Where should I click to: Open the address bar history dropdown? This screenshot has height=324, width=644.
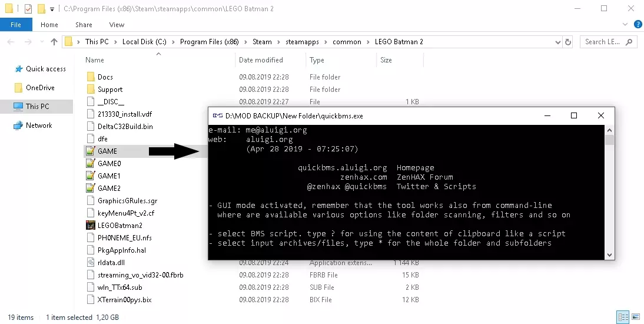pos(557,42)
